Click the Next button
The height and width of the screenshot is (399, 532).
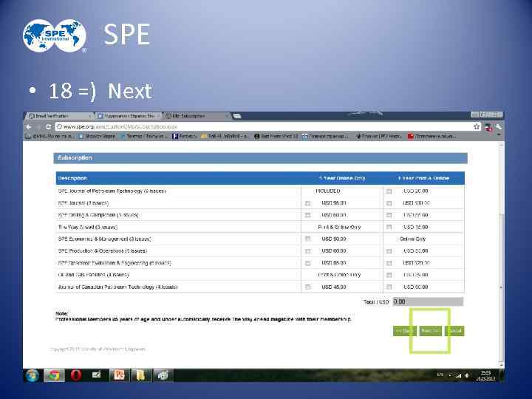(x=430, y=331)
